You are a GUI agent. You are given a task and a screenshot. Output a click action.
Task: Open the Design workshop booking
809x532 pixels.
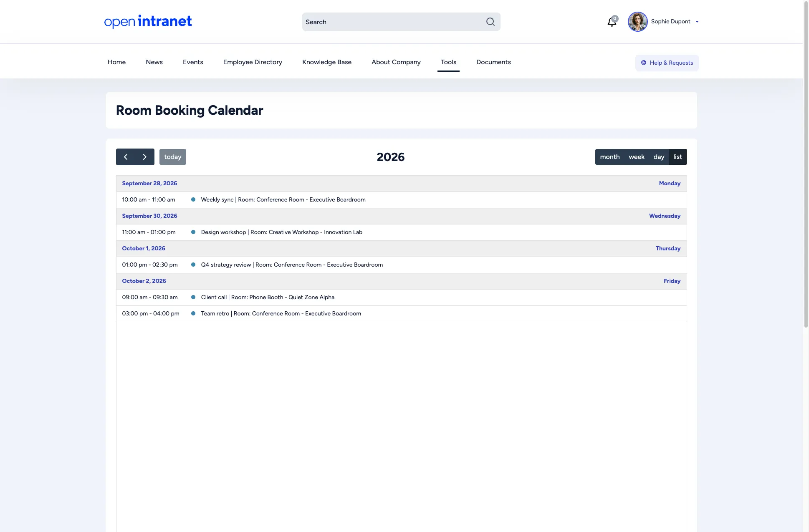(x=281, y=232)
